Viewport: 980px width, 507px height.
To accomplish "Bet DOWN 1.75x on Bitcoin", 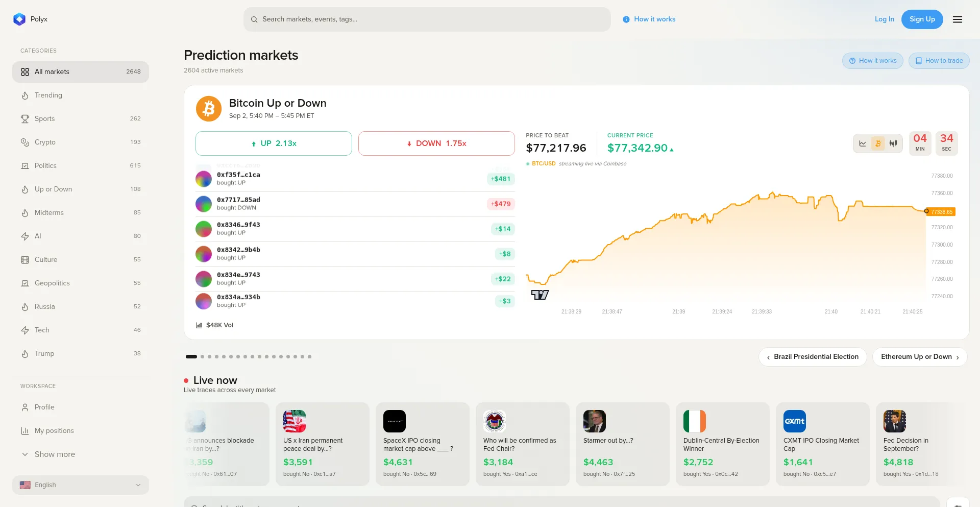I will coord(436,143).
